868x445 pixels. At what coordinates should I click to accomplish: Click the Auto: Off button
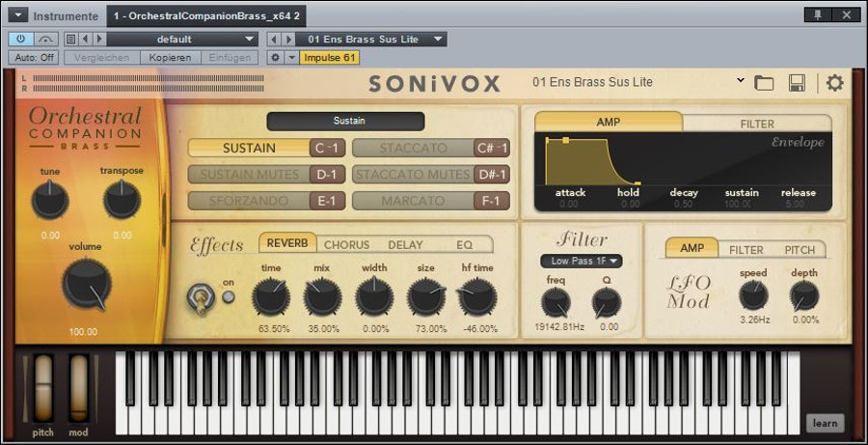click(x=33, y=57)
